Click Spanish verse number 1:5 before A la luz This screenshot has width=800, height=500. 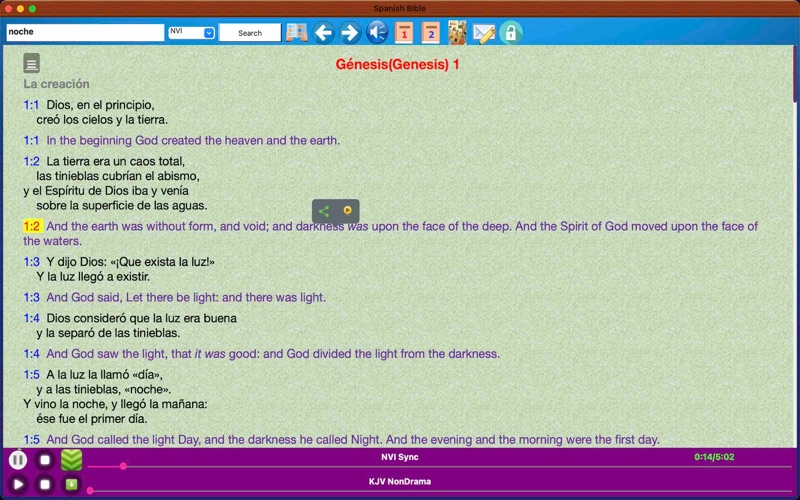pyautogui.click(x=31, y=374)
